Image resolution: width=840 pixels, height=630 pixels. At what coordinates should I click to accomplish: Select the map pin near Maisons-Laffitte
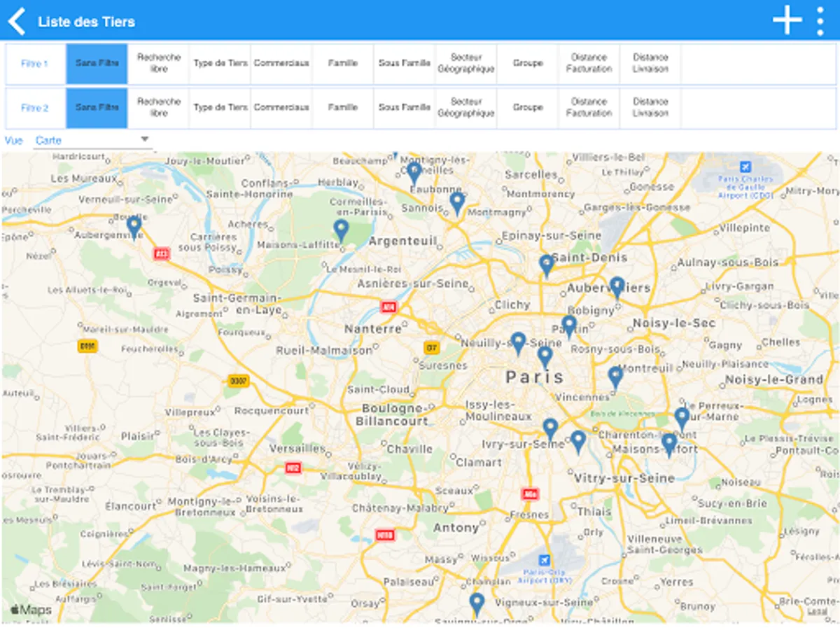click(x=341, y=231)
